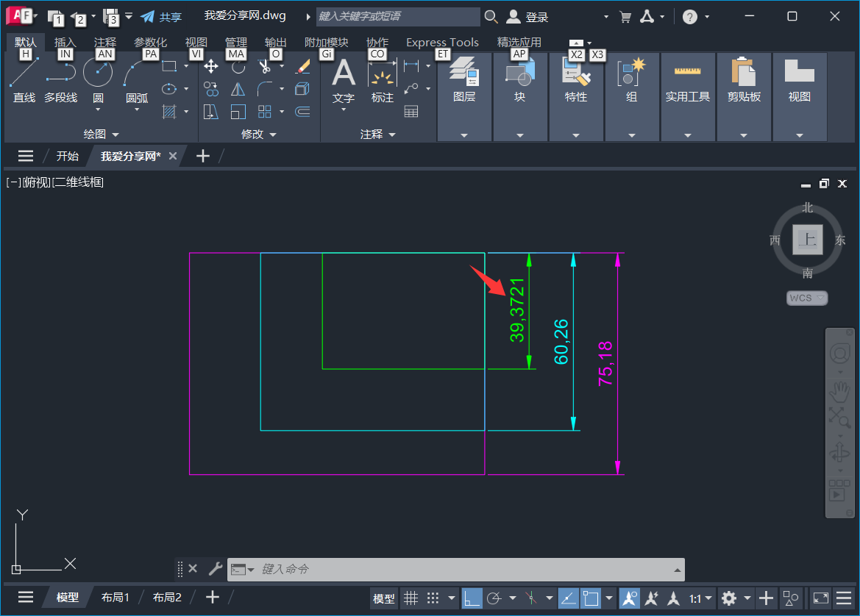Image resolution: width=860 pixels, height=616 pixels.
Task: Activate the Rotate tool
Action: click(x=238, y=67)
